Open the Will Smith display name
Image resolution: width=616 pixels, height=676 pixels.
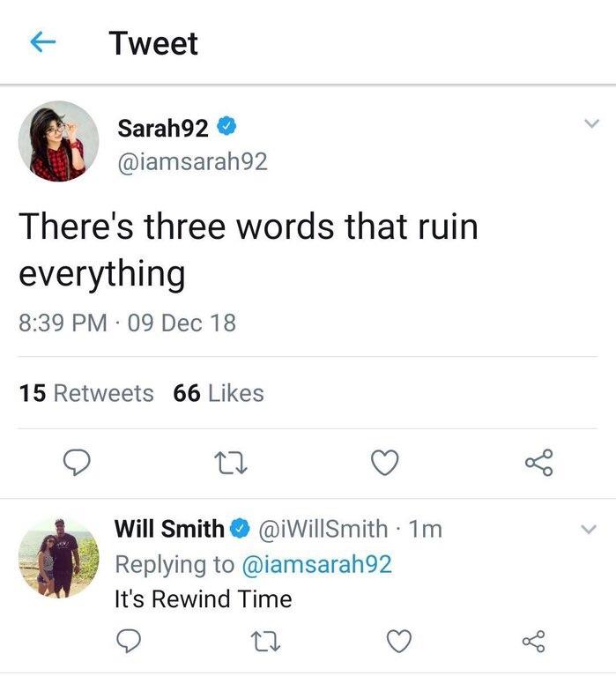[169, 529]
